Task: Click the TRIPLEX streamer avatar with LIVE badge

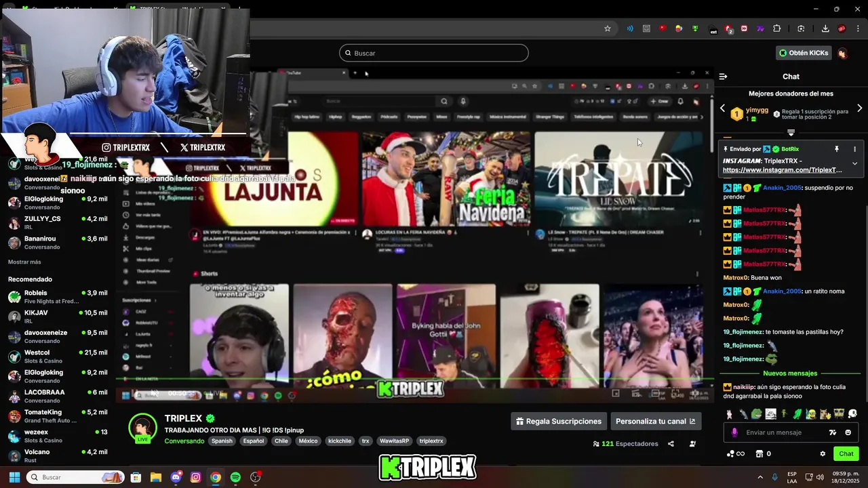Action: pos(142,428)
